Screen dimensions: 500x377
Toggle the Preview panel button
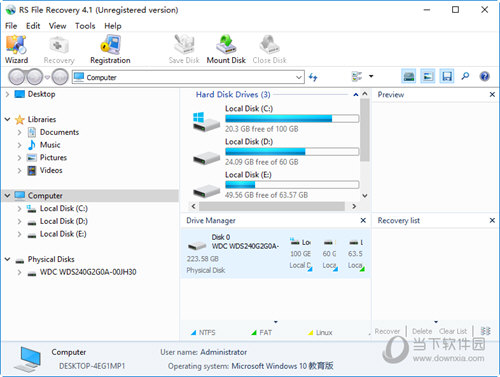428,77
